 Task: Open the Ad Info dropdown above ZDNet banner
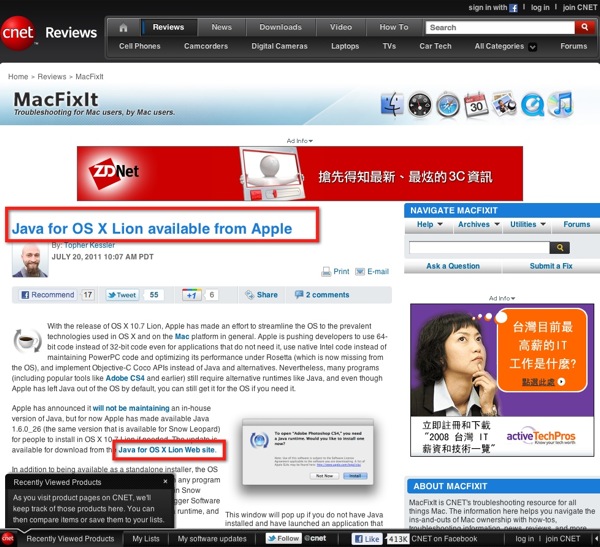pyautogui.click(x=300, y=141)
